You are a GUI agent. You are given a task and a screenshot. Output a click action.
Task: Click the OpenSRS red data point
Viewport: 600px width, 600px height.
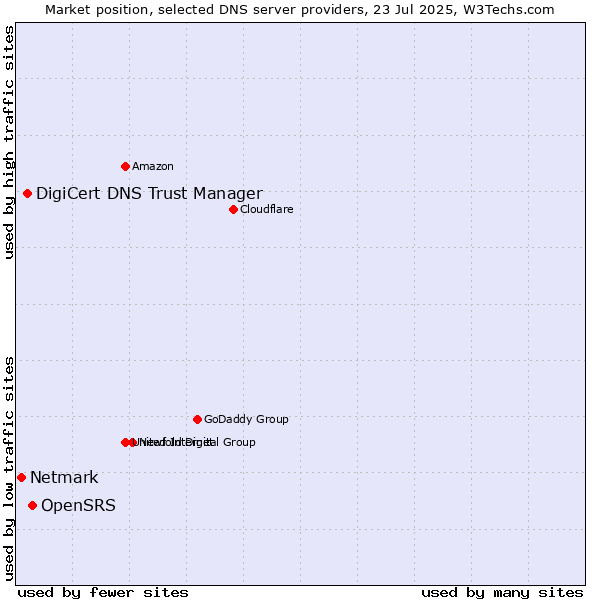[33, 506]
